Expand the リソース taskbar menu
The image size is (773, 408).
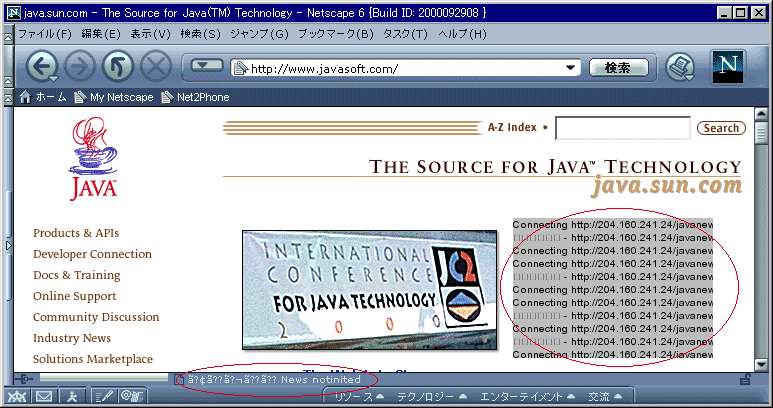[360, 397]
